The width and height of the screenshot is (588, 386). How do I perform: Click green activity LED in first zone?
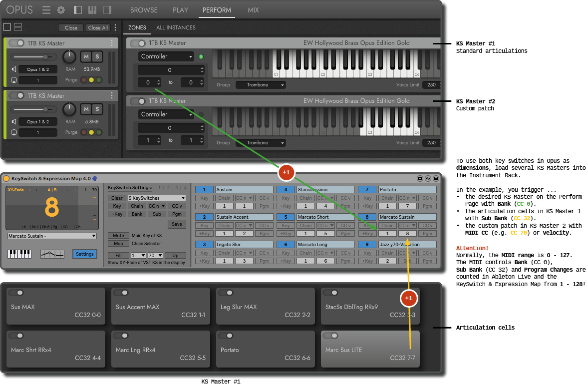(x=201, y=56)
